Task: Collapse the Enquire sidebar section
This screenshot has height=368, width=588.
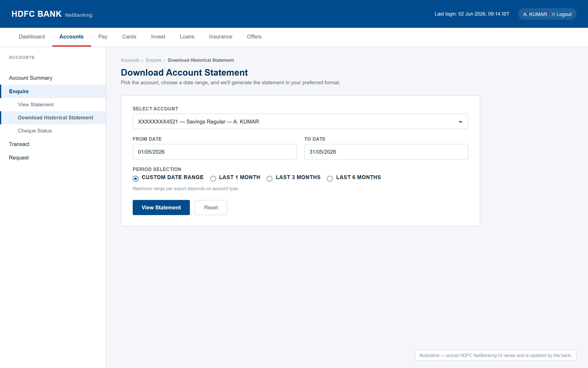Action: [53, 91]
